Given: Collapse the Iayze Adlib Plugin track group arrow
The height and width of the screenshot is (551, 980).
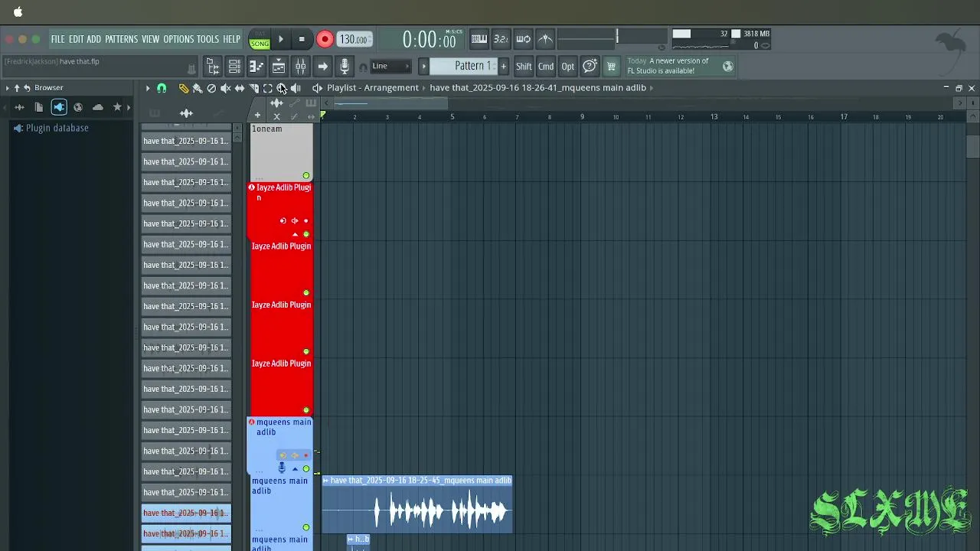Looking at the screenshot, I should (x=295, y=234).
